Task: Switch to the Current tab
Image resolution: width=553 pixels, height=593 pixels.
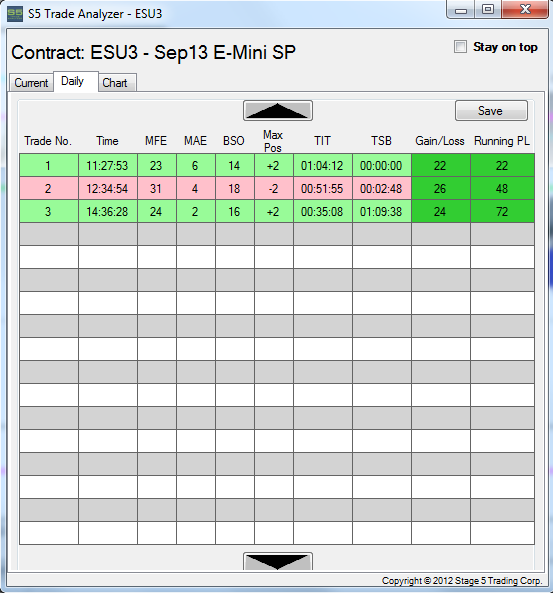Action: (31, 82)
